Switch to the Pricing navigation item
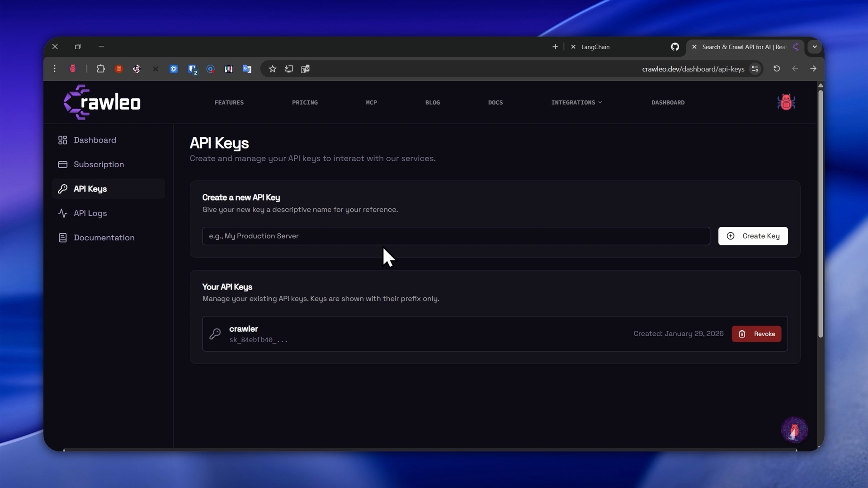Viewport: 868px width, 488px height. tap(305, 102)
